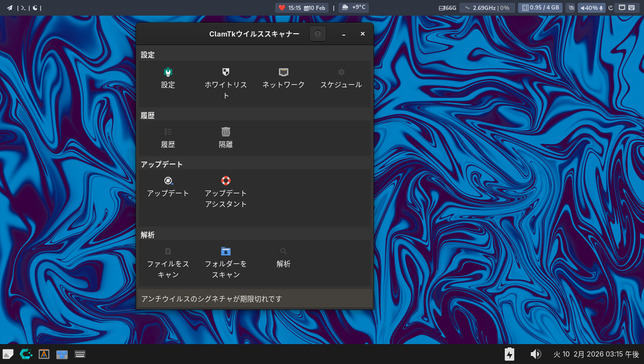Click the 0.95 / 4 GB memory indicator
The width and height of the screenshot is (644, 364).
tap(540, 8)
